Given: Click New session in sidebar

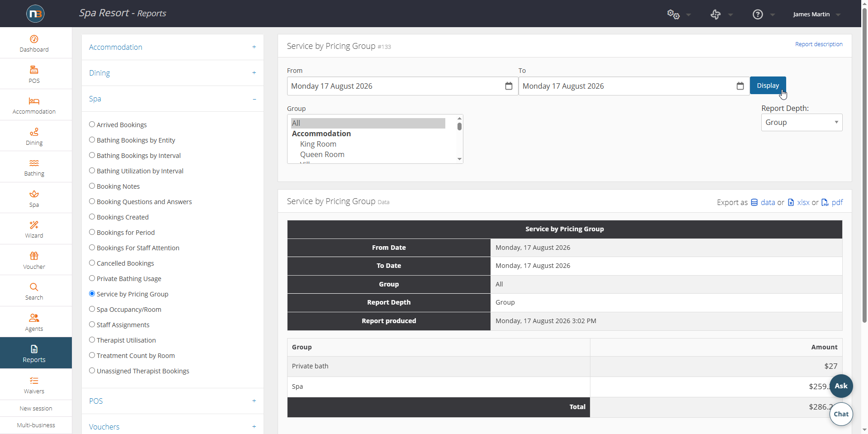Looking at the screenshot, I should pos(36,408).
